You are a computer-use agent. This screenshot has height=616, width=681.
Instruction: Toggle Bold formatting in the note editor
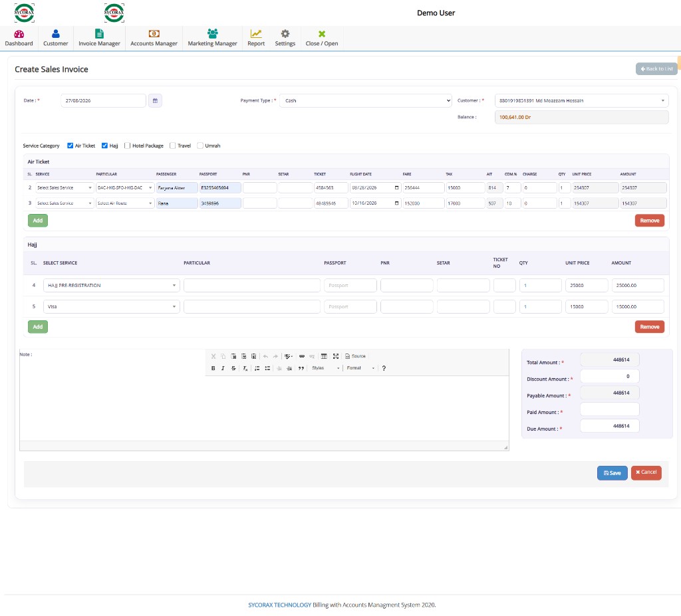point(213,368)
